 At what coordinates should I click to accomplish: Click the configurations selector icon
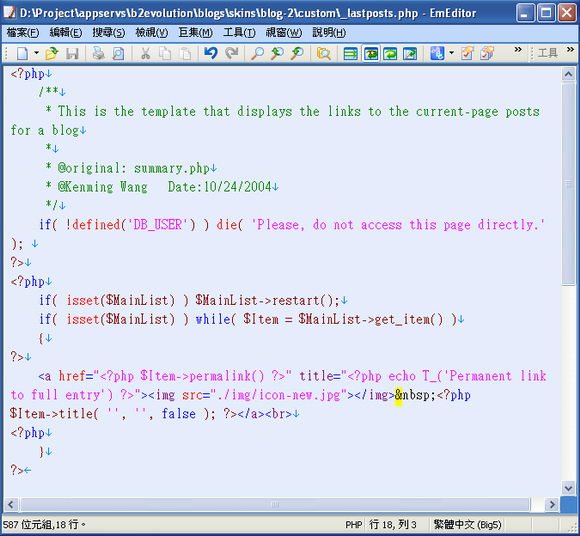437,54
